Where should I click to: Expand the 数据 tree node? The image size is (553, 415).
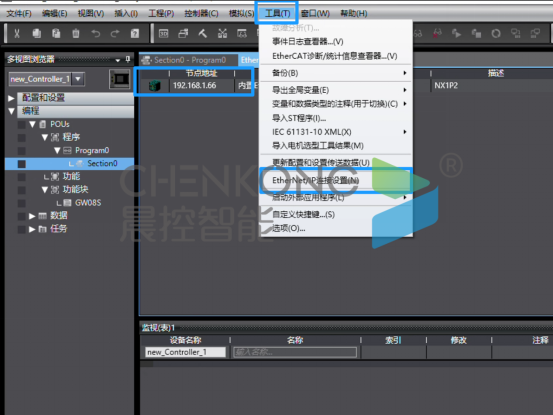tap(32, 216)
